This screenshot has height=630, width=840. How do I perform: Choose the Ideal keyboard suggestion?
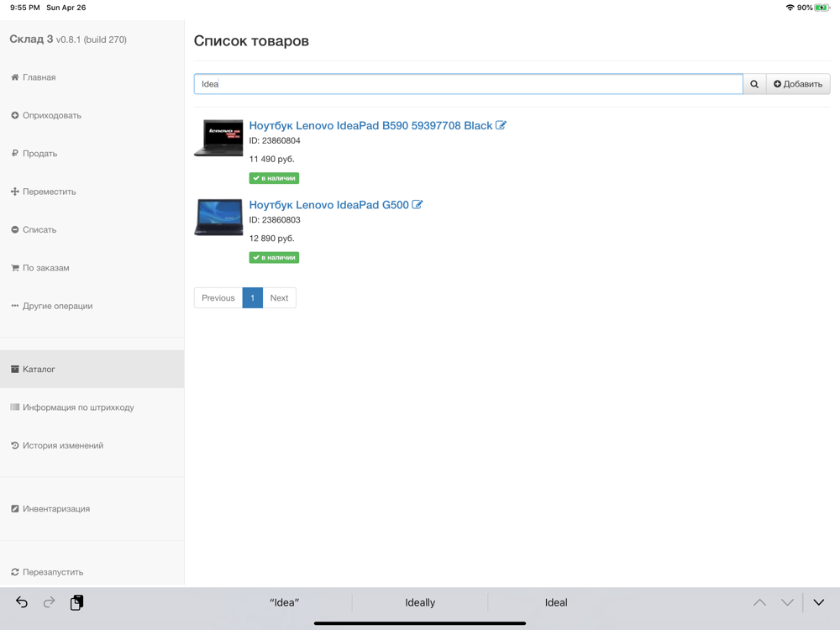coord(556,602)
